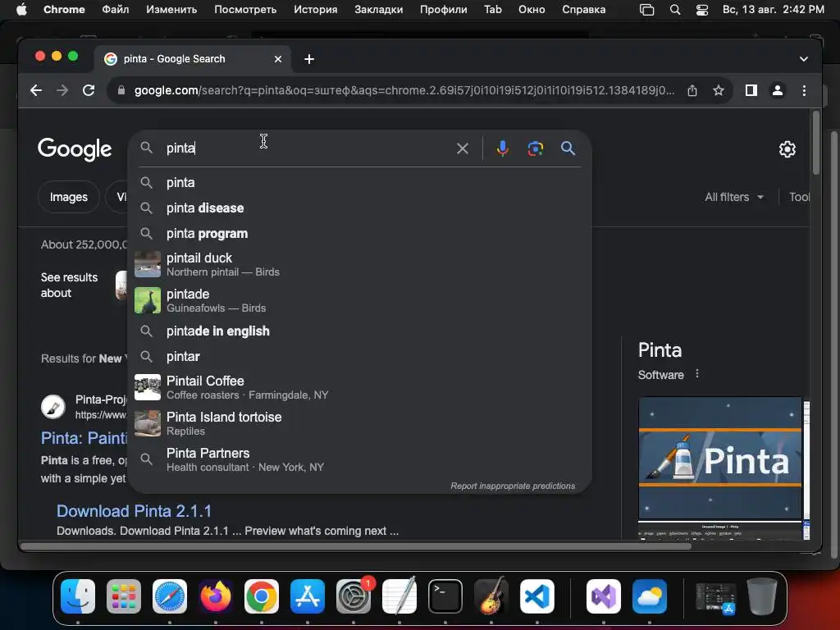This screenshot has height=630, width=840.
Task: Select the 'Pinta Partners' suggestion
Action: pos(359,459)
